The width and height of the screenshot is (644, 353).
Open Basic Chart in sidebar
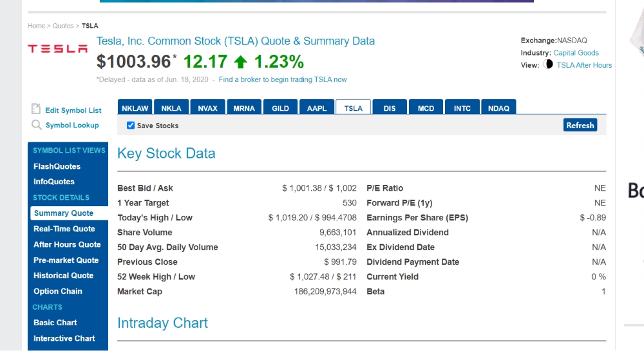(55, 322)
